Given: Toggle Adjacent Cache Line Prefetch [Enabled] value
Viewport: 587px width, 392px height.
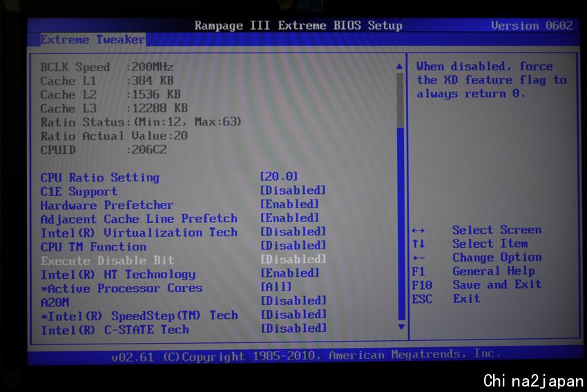Looking at the screenshot, I should [x=289, y=217].
